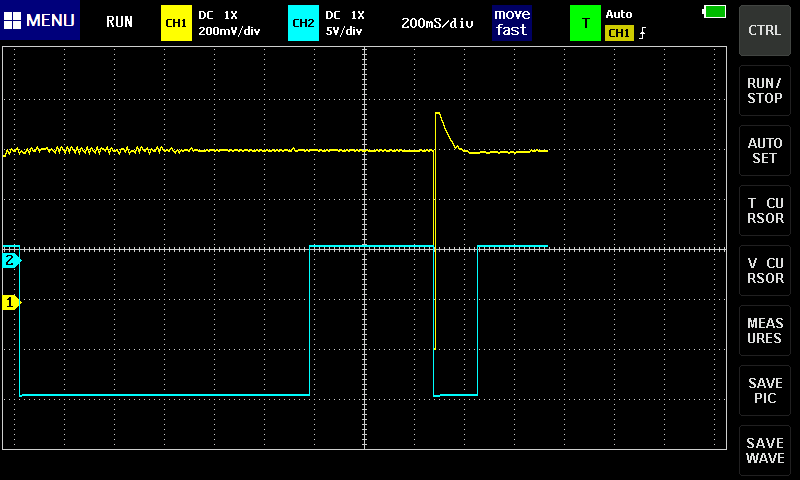Open the V CURSOR voltage cursors
The height and width of the screenshot is (480, 800).
click(x=765, y=271)
